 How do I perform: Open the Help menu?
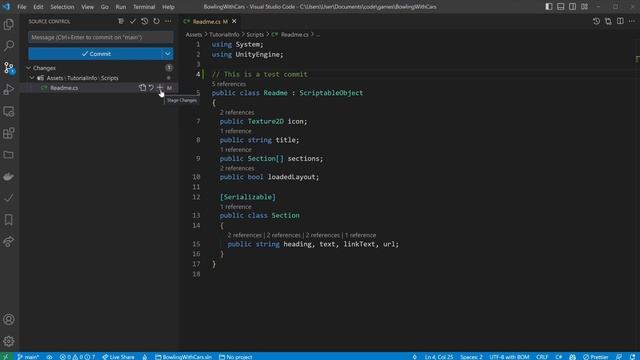(x=168, y=7)
